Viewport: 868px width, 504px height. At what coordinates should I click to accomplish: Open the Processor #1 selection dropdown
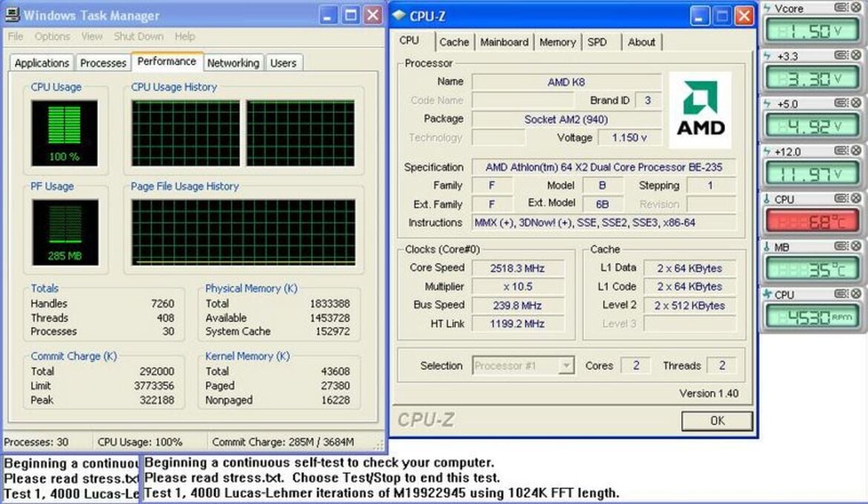566,365
